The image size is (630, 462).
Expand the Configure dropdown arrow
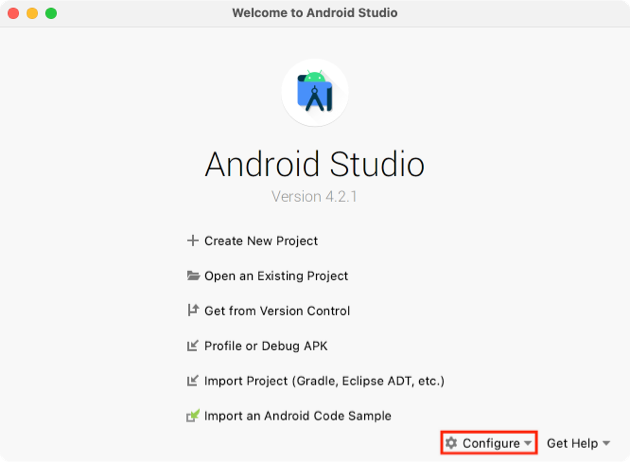(528, 444)
